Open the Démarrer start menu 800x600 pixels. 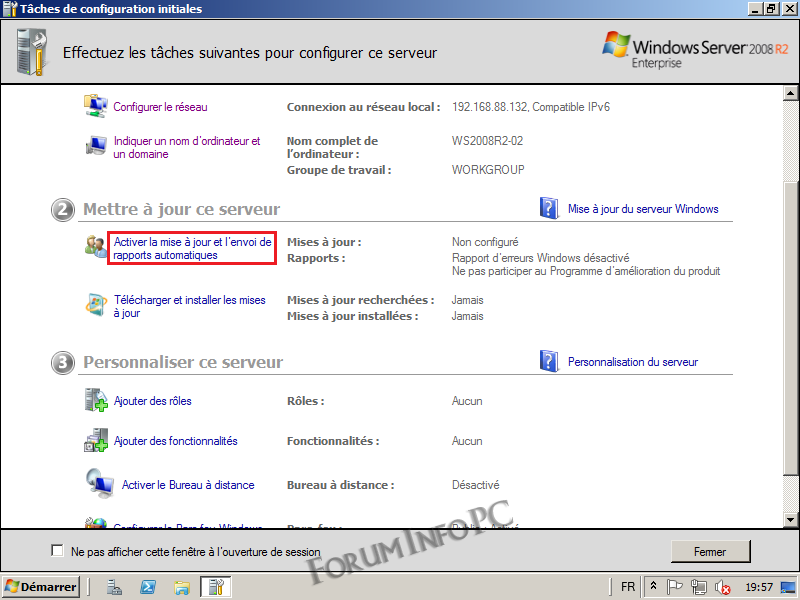tap(41, 587)
